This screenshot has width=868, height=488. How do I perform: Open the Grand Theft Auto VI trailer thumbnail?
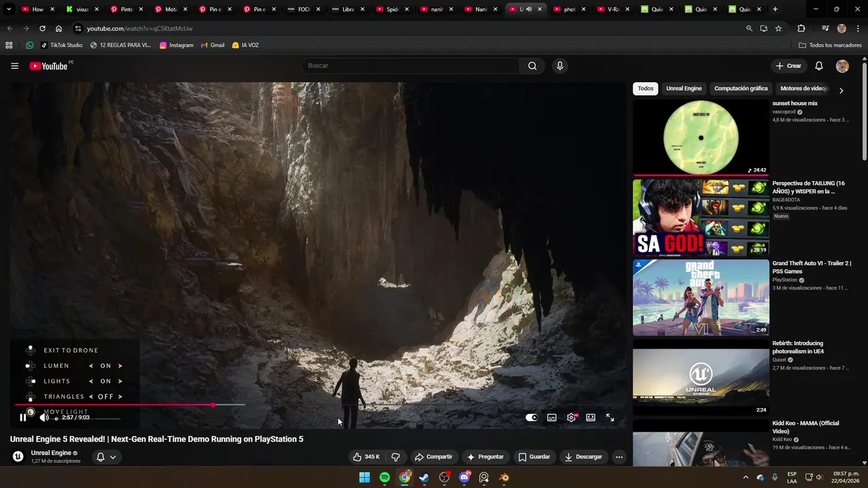[701, 298]
